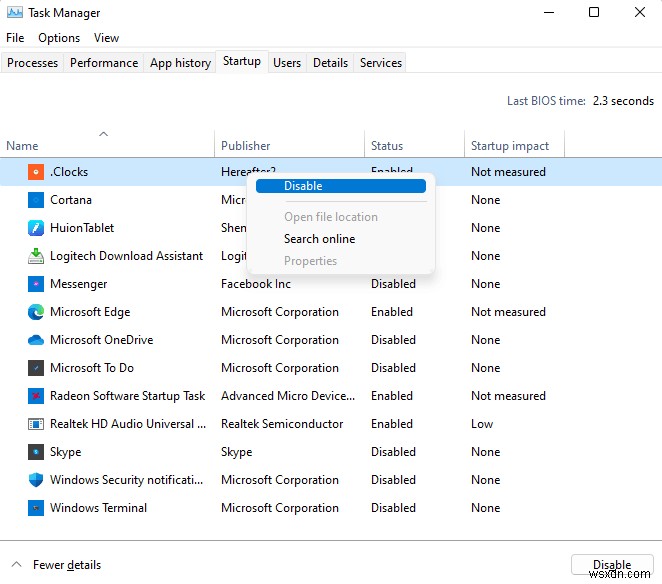662x584 pixels.
Task: Select the Logitech Download Assistant name
Action: (127, 256)
